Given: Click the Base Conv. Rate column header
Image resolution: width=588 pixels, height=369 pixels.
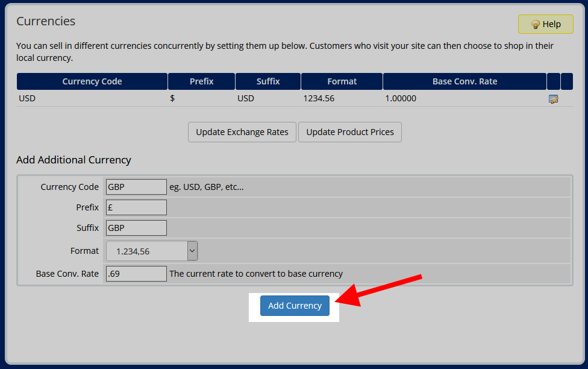Looking at the screenshot, I should point(464,81).
